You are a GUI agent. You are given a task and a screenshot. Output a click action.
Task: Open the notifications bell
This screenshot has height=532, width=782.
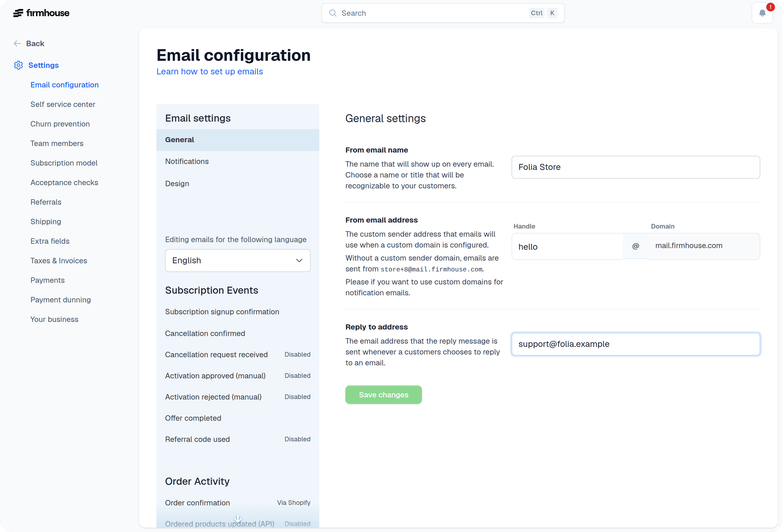click(x=762, y=13)
